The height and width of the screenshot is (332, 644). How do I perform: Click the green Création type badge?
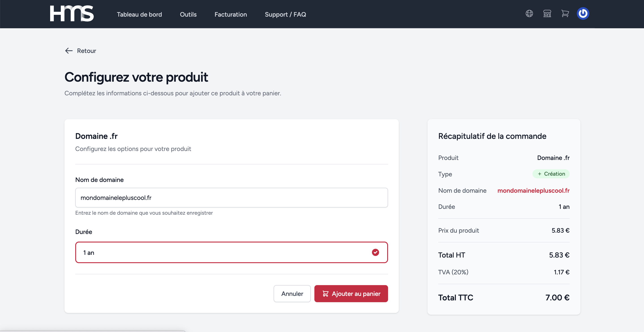coord(551,174)
